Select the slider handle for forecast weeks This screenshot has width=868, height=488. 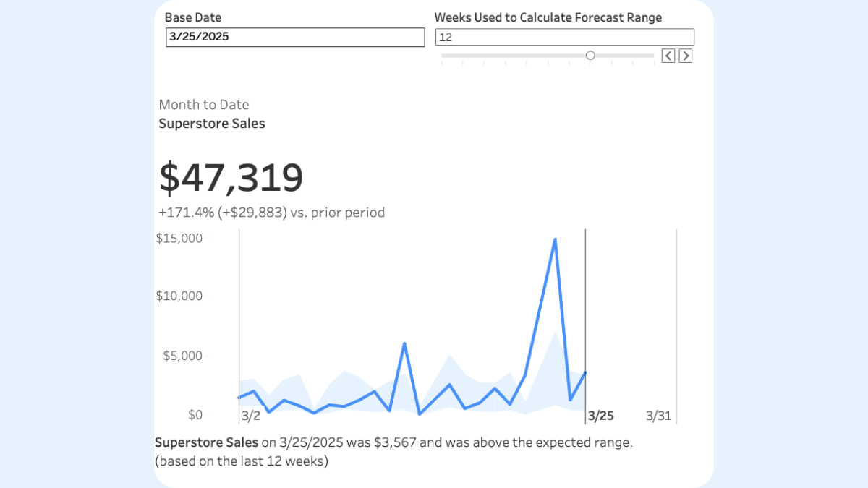click(x=590, y=55)
